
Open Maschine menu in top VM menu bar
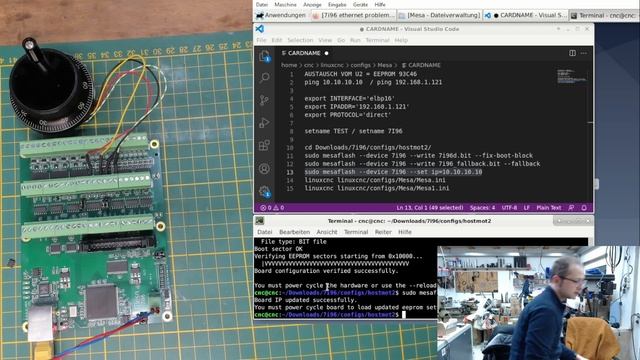click(285, 4)
